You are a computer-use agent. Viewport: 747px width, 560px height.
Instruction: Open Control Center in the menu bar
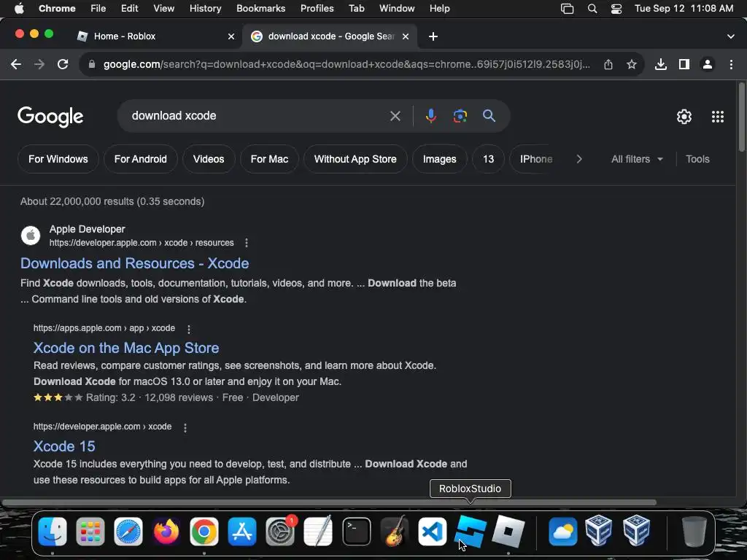pyautogui.click(x=616, y=9)
